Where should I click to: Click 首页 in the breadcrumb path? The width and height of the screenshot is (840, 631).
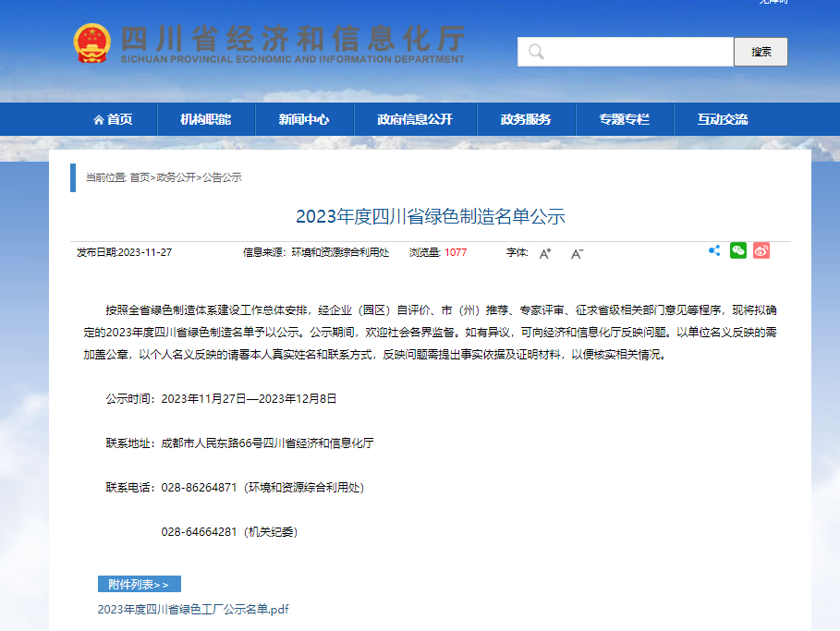coord(139,177)
